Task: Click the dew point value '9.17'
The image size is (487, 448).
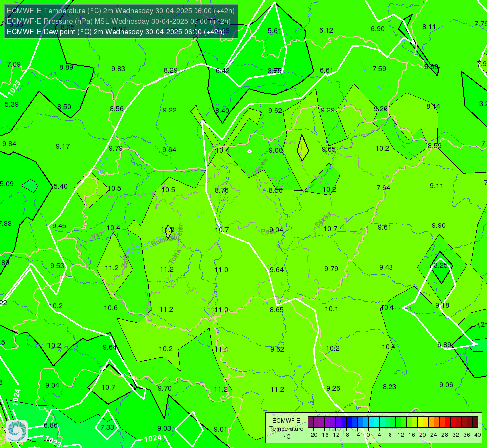Action: coord(63,146)
